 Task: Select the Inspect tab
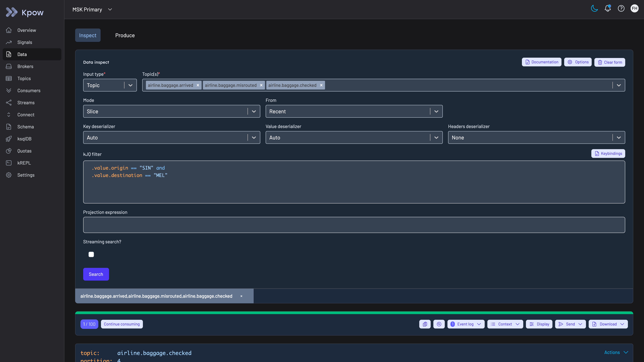pyautogui.click(x=88, y=35)
